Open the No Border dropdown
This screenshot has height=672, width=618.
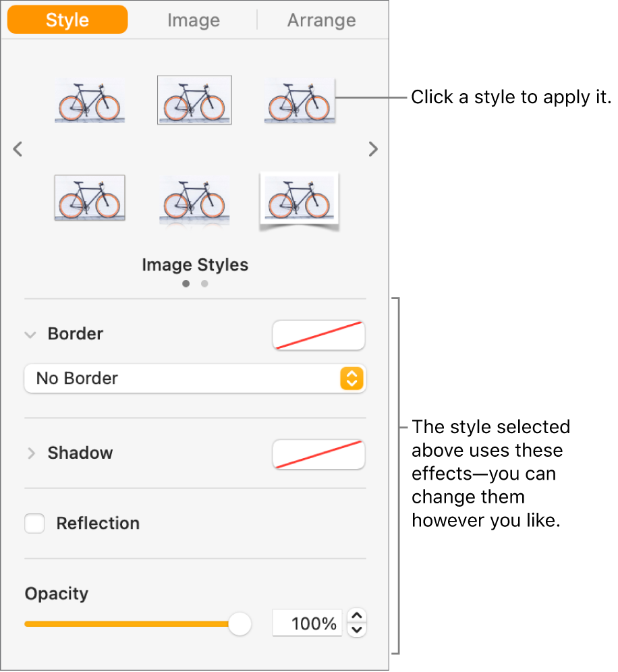pos(194,379)
